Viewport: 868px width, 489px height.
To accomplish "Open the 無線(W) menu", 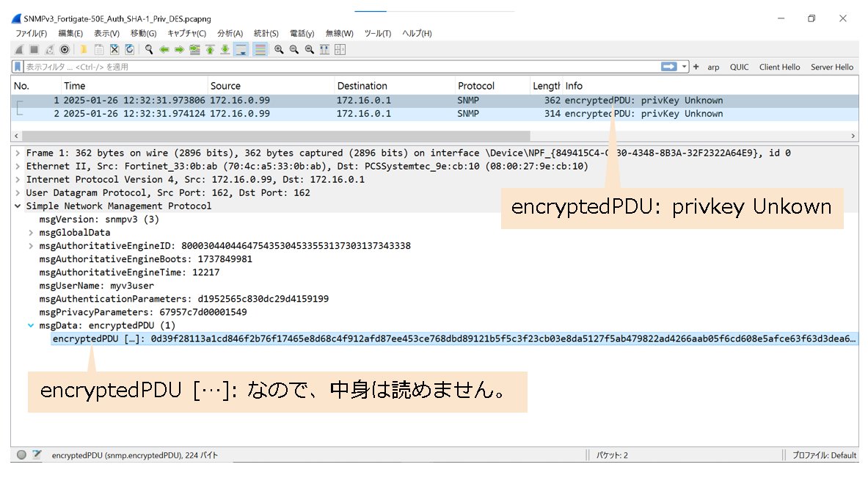I will [x=339, y=33].
